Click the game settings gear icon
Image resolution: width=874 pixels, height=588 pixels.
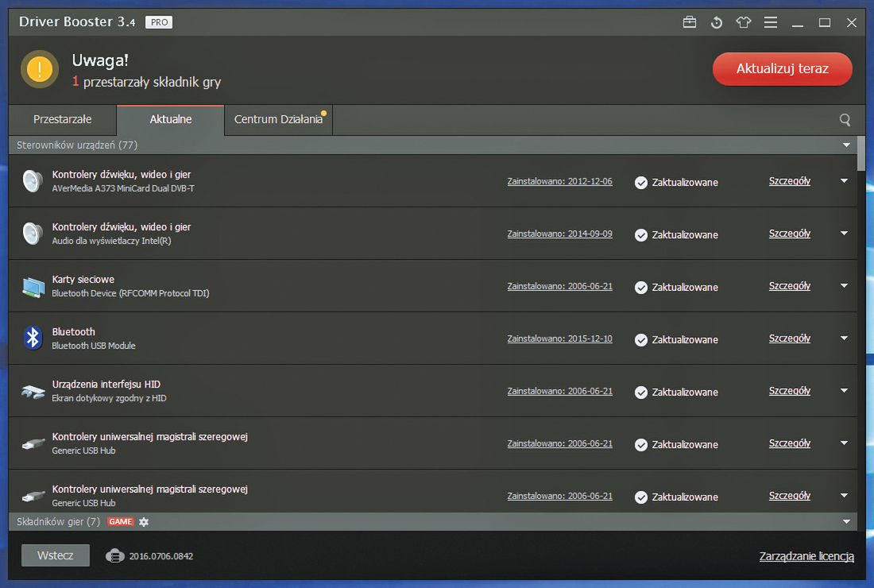(144, 522)
